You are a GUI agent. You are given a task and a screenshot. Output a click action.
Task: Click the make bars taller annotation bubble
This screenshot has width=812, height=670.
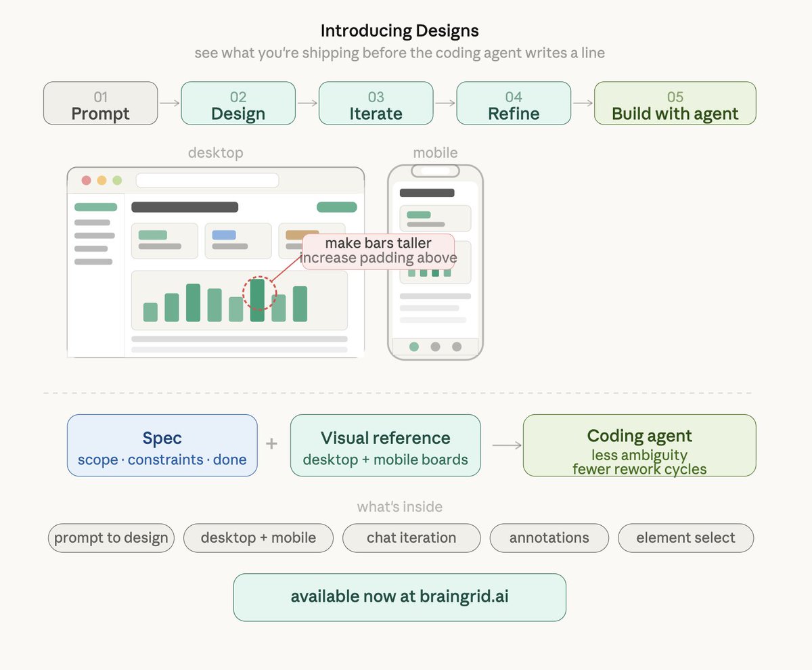tap(378, 251)
